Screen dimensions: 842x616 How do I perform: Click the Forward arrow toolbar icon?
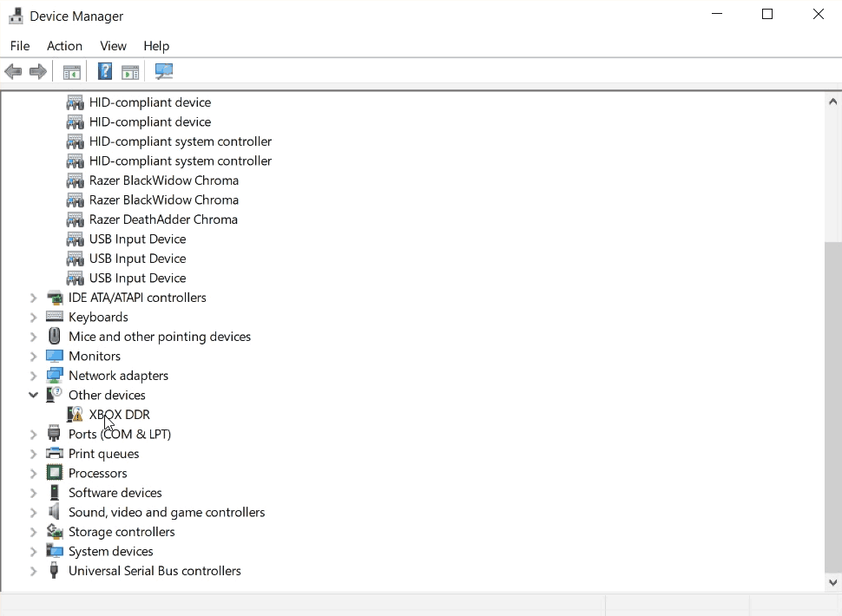37,71
